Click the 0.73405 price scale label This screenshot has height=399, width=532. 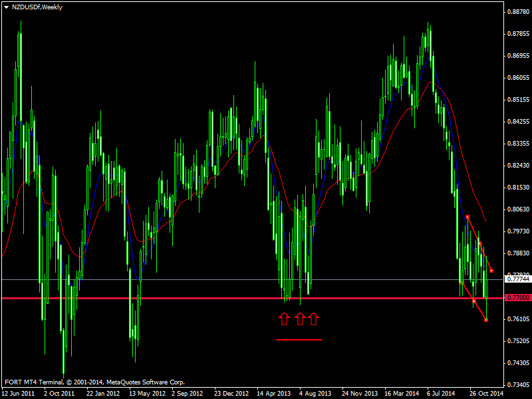click(x=519, y=385)
